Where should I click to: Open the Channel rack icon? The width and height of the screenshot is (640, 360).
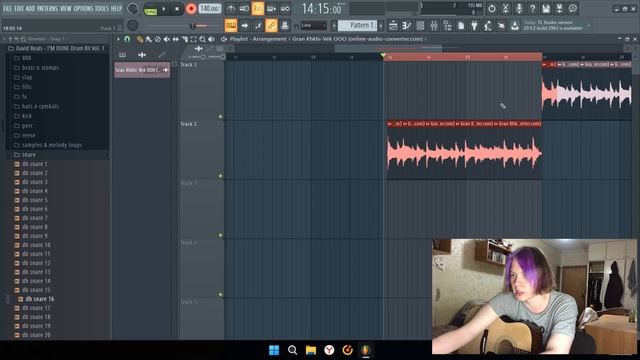[420, 25]
